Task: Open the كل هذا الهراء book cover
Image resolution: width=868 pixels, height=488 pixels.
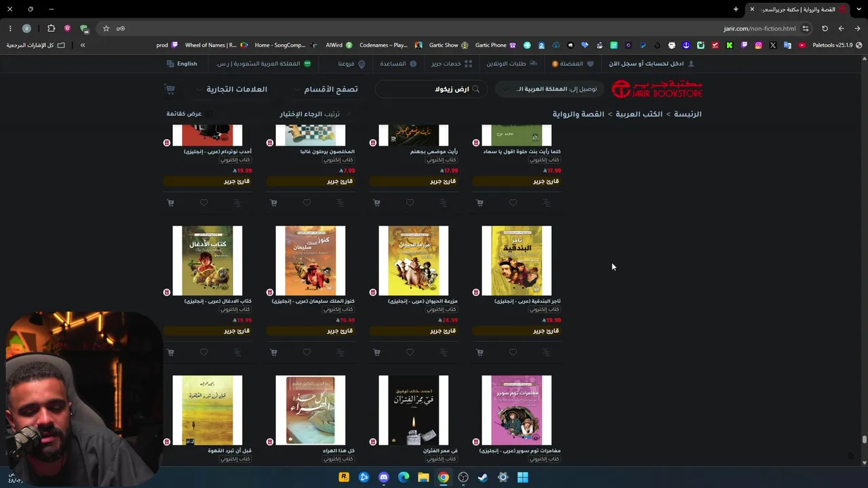Action: (x=311, y=410)
